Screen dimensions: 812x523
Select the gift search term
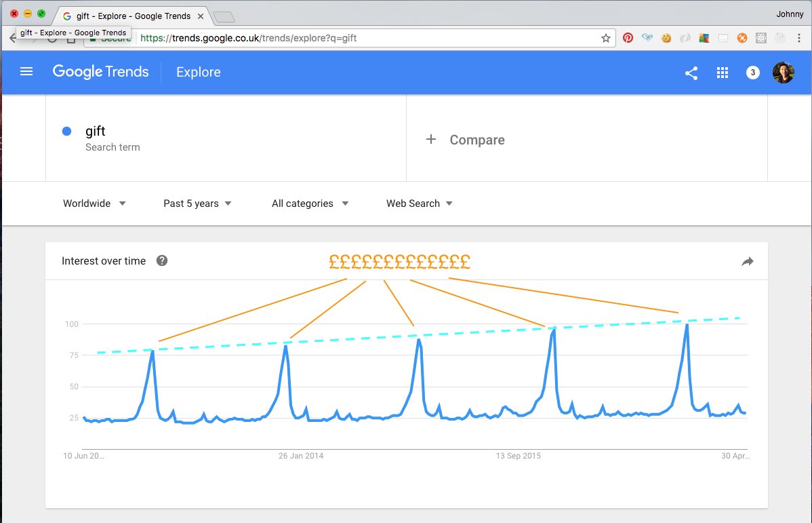point(96,131)
